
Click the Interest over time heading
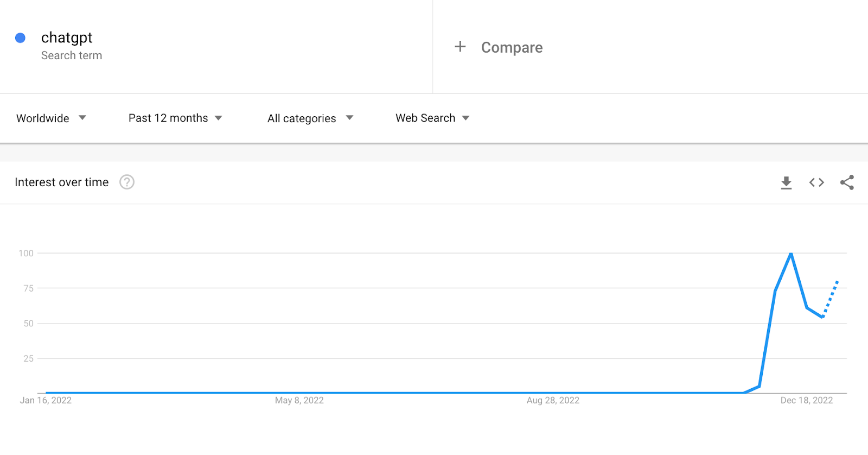click(x=62, y=182)
